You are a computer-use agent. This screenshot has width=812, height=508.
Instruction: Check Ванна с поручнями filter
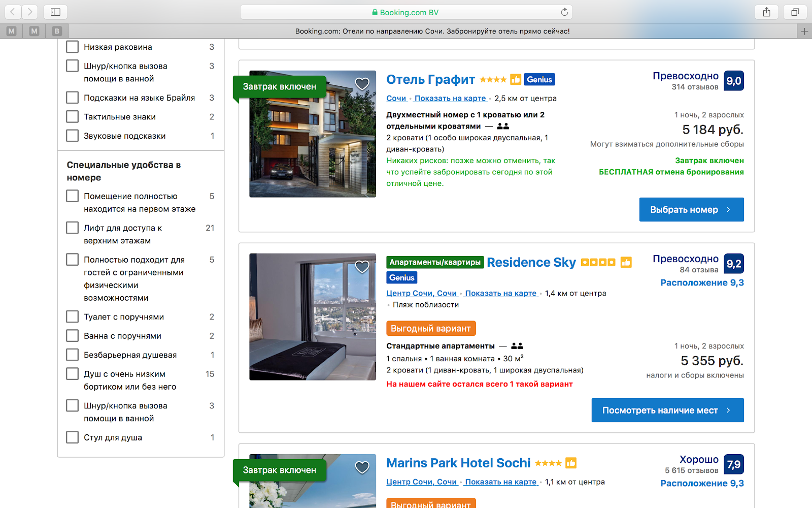click(x=73, y=336)
